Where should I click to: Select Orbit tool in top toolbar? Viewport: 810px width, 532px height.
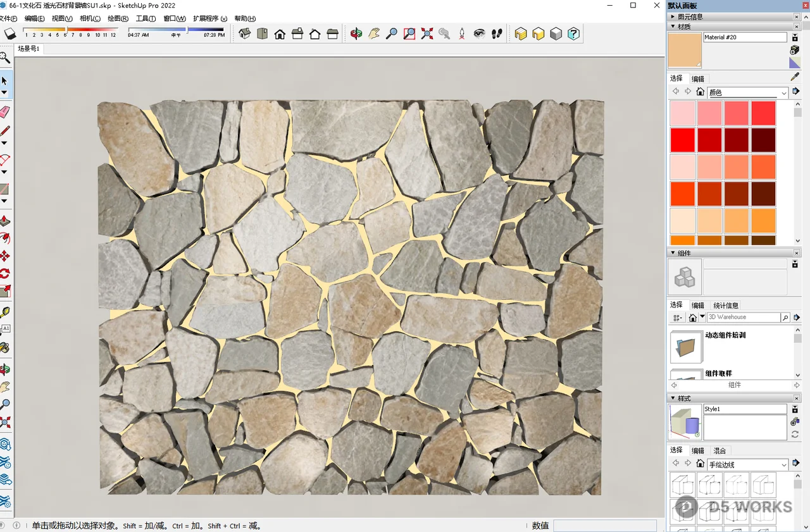point(356,34)
